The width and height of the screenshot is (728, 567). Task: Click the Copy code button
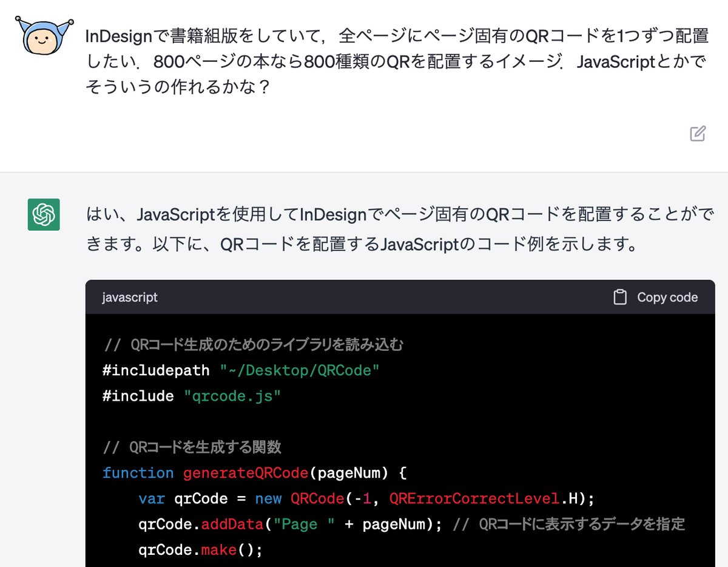tap(655, 297)
